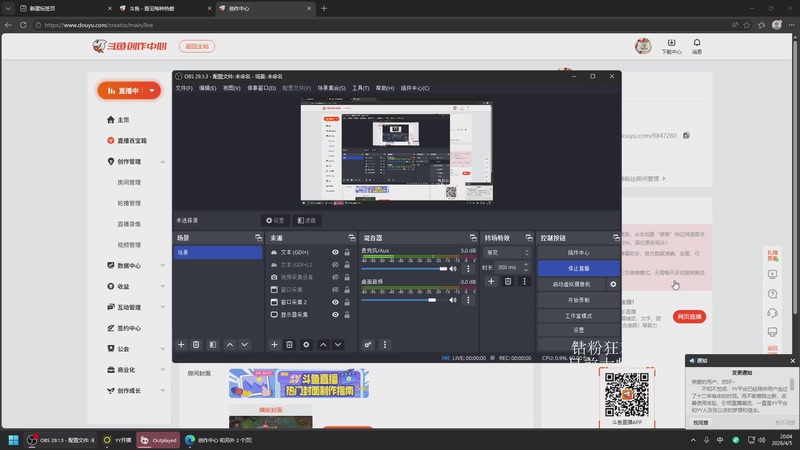The height and width of the screenshot is (450, 800).
Task: Collapse the 创作管理 sidebar section
Action: pos(163,162)
